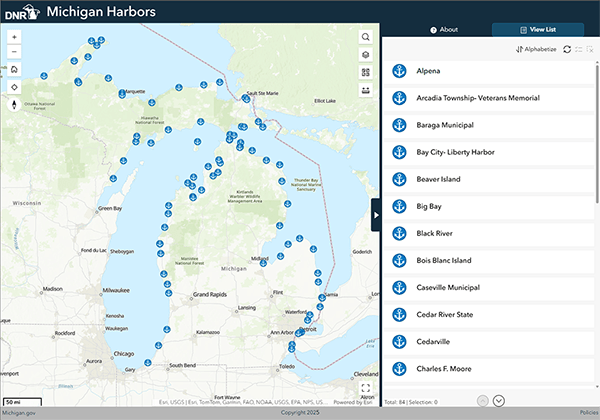The image size is (600, 420).
Task: Click harbor marker near Marquette
Action: coord(122,93)
